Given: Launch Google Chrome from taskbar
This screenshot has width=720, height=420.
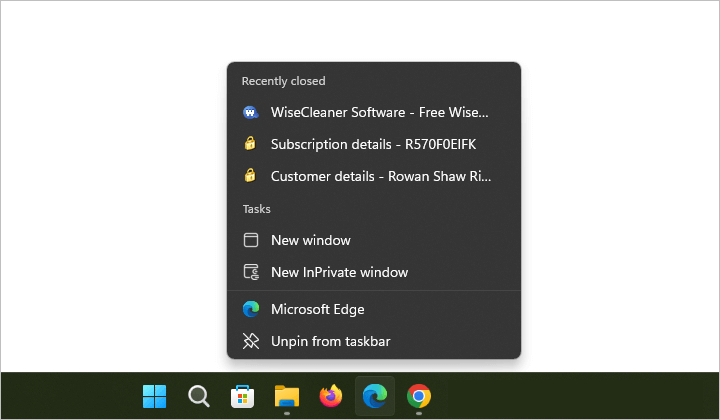Looking at the screenshot, I should (x=419, y=396).
